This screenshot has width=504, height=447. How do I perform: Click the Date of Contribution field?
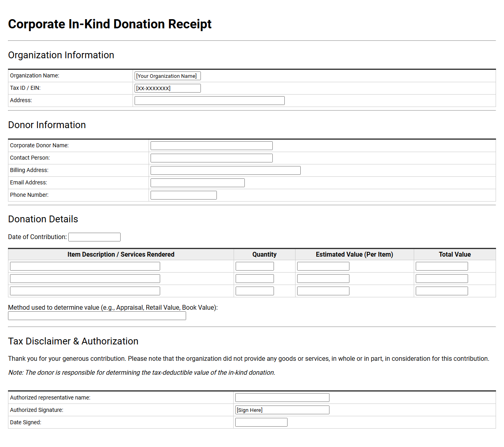click(x=94, y=237)
